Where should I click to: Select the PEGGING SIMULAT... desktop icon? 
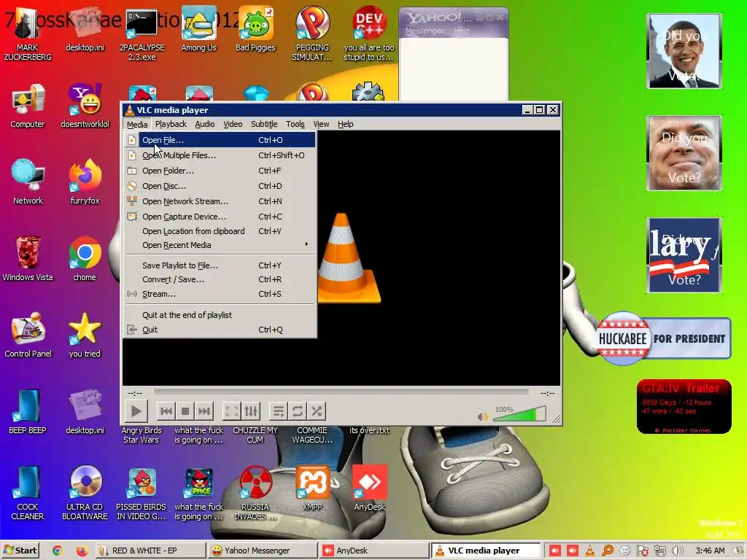312,34
